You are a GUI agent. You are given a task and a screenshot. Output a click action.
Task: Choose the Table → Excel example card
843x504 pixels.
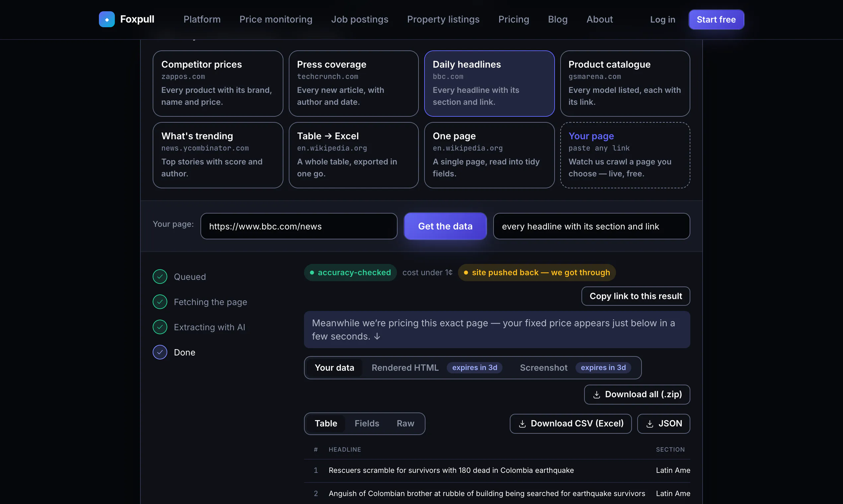(x=353, y=155)
